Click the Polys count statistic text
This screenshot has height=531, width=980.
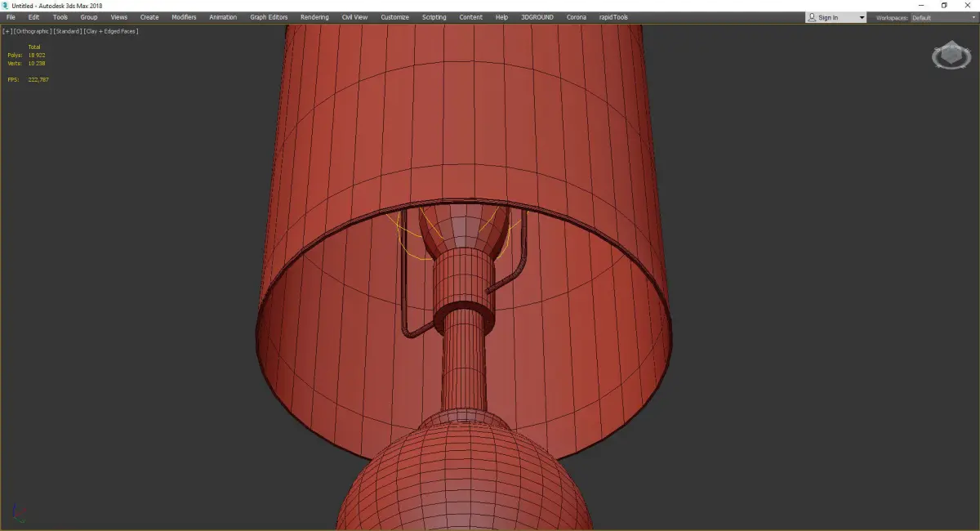coord(27,55)
